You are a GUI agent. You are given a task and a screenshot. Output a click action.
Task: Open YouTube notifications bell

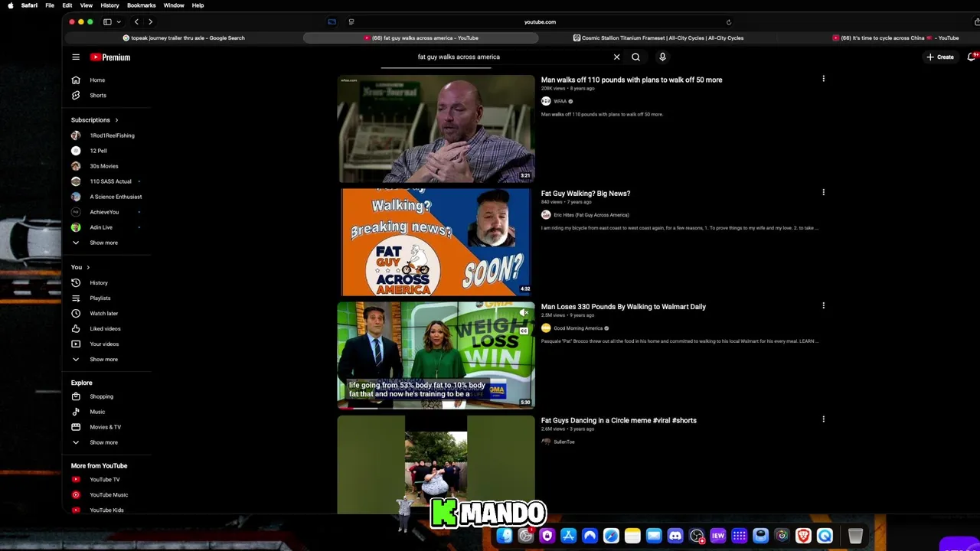pyautogui.click(x=972, y=57)
